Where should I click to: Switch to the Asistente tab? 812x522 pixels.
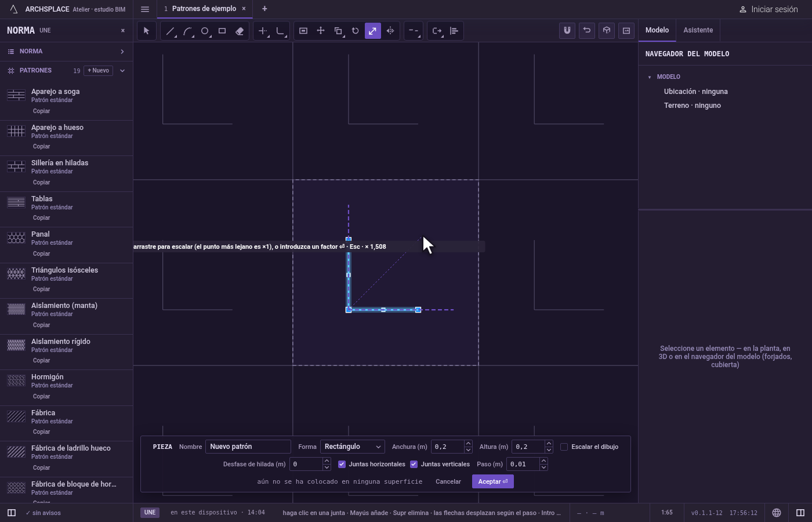(698, 30)
